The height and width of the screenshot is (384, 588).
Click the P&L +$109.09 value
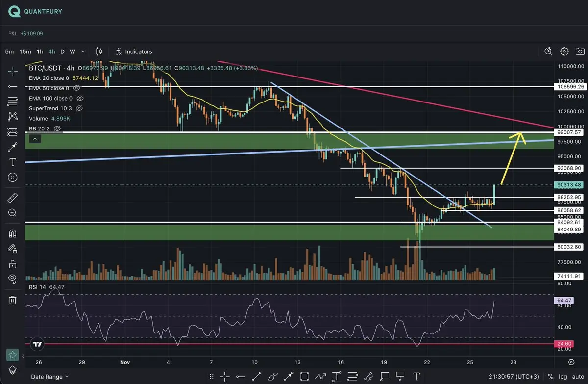(x=25, y=34)
